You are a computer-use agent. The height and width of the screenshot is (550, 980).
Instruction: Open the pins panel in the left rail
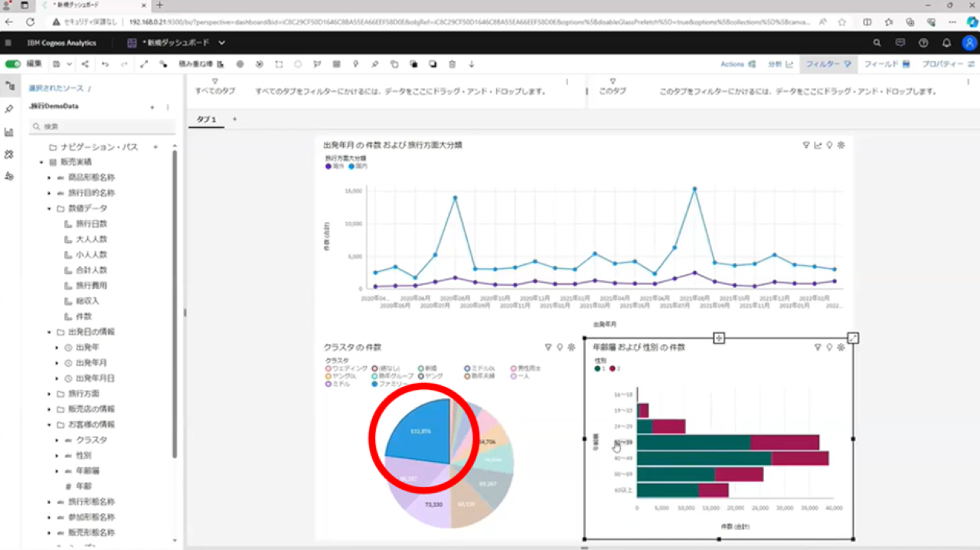click(9, 110)
